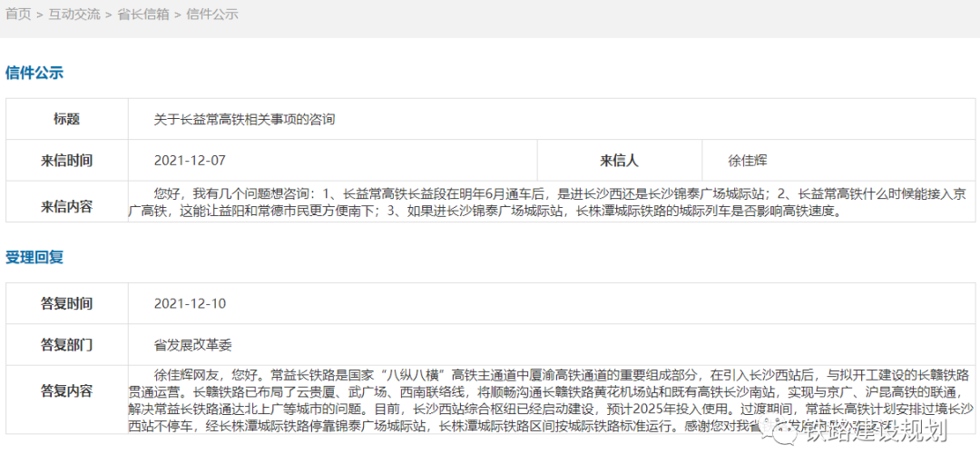Click department name 省发展改革委
980x474 pixels.
click(x=193, y=344)
